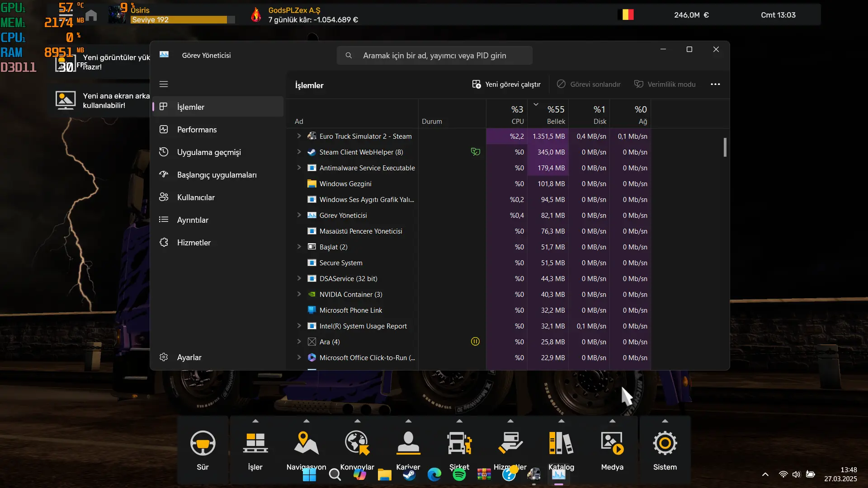Open the Get Help taskbar icon
This screenshot has height=488, width=868.
click(x=509, y=475)
